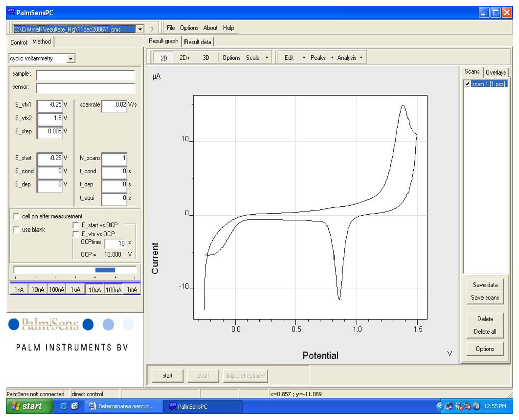Expand hidden system tray icons arrow
Screen dimensions: 519x420
pos(439,406)
